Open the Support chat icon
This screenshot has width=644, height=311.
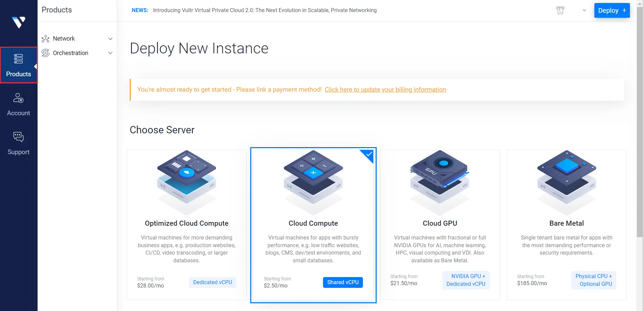[x=18, y=137]
